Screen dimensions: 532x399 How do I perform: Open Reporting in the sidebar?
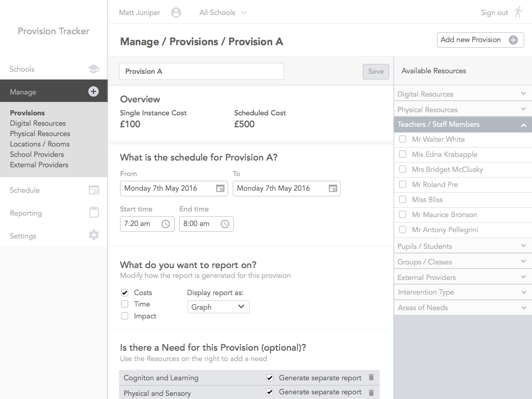(x=54, y=212)
